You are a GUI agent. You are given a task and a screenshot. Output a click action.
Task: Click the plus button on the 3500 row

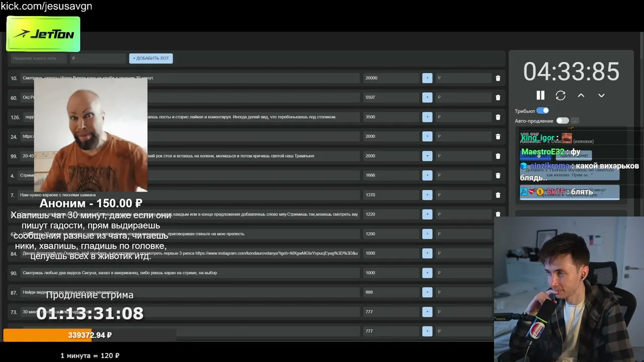[x=427, y=117]
